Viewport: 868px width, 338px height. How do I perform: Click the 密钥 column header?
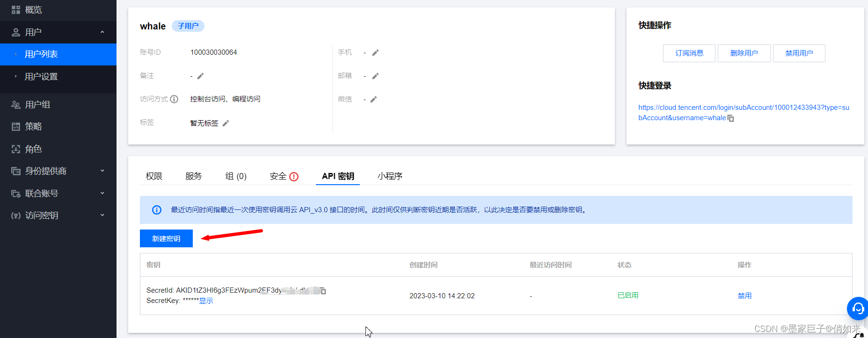(153, 265)
